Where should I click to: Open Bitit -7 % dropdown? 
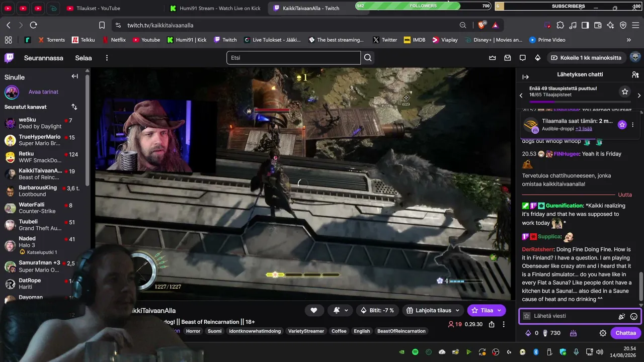point(377,310)
